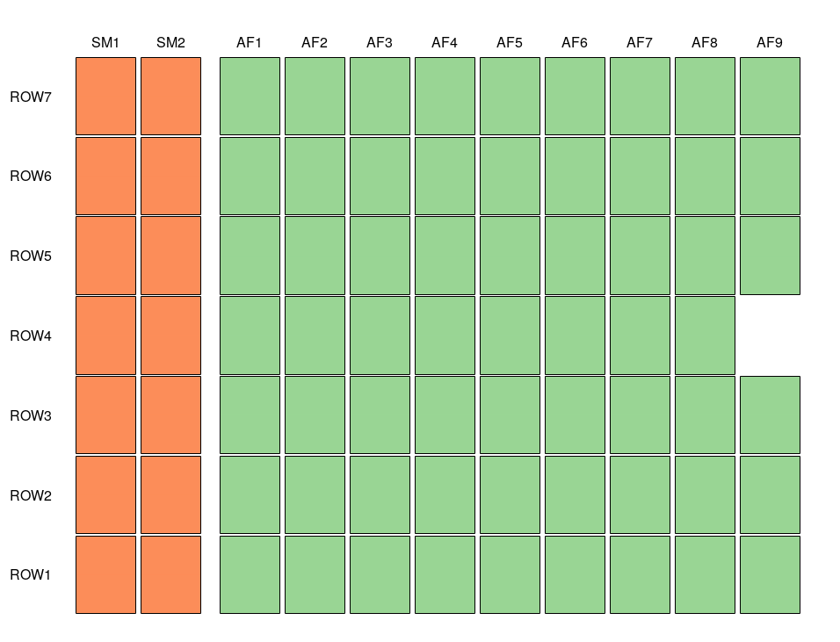Select the green AF5 cell in ROW3
The width and height of the screenshot is (840, 642).
[x=510, y=415]
